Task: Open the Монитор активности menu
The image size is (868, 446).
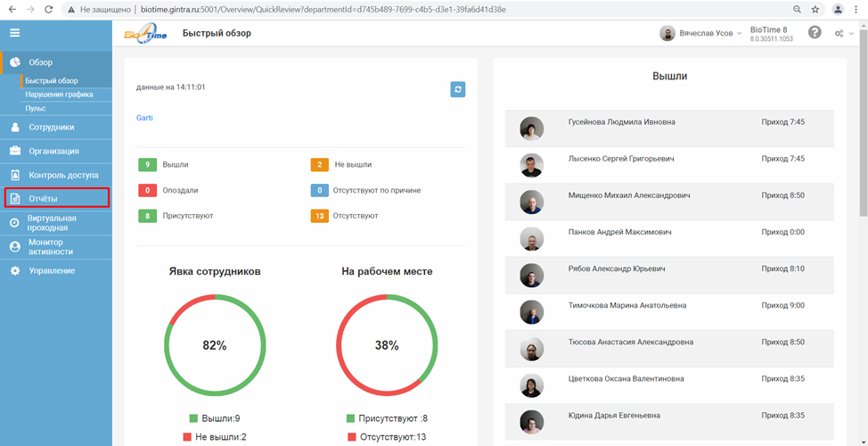Action: tap(56, 246)
